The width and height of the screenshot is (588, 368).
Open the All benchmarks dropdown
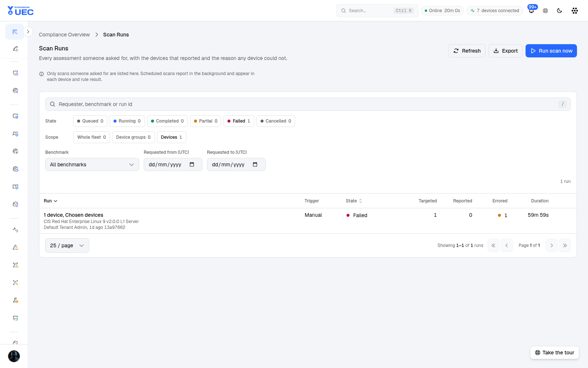[92, 164]
